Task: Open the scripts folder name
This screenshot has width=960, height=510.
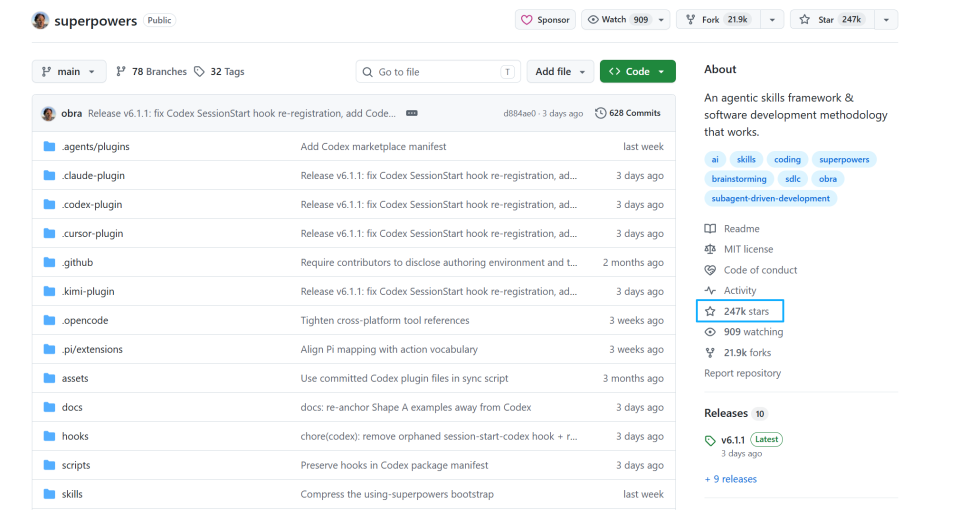Action: pyautogui.click(x=76, y=465)
